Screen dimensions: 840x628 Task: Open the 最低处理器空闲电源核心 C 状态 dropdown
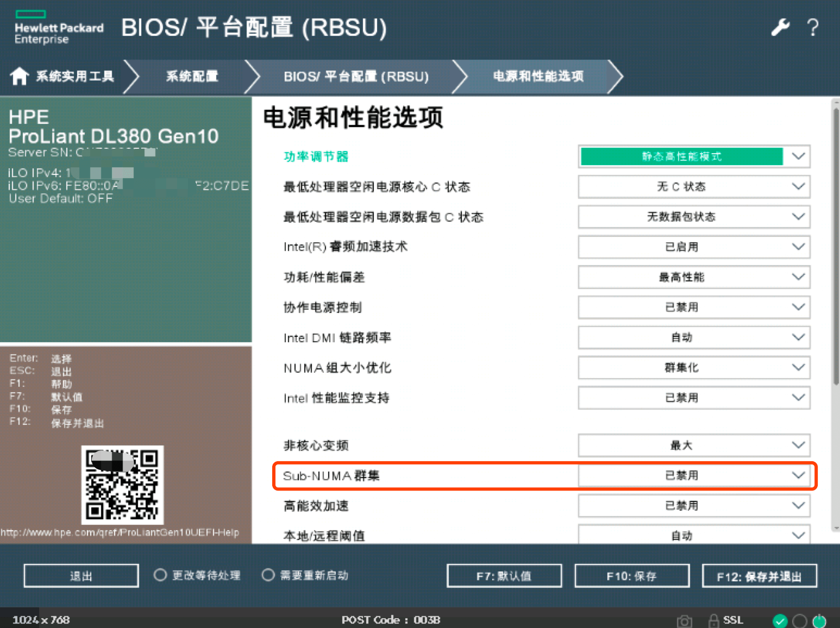694,186
